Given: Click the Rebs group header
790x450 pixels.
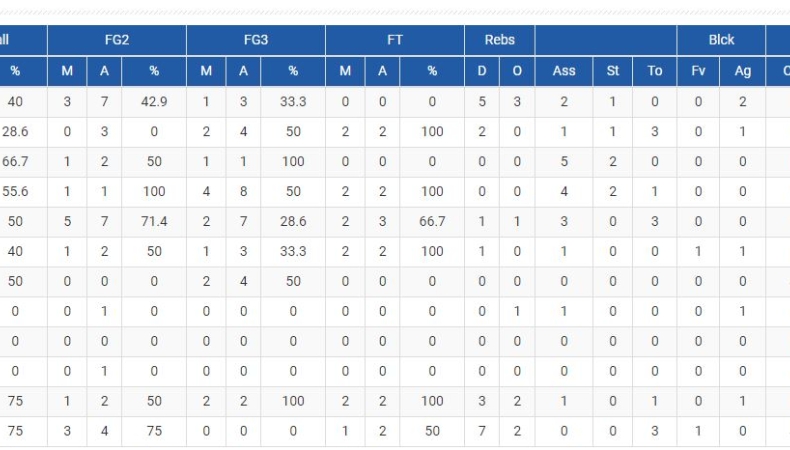Looking at the screenshot, I should point(499,40).
